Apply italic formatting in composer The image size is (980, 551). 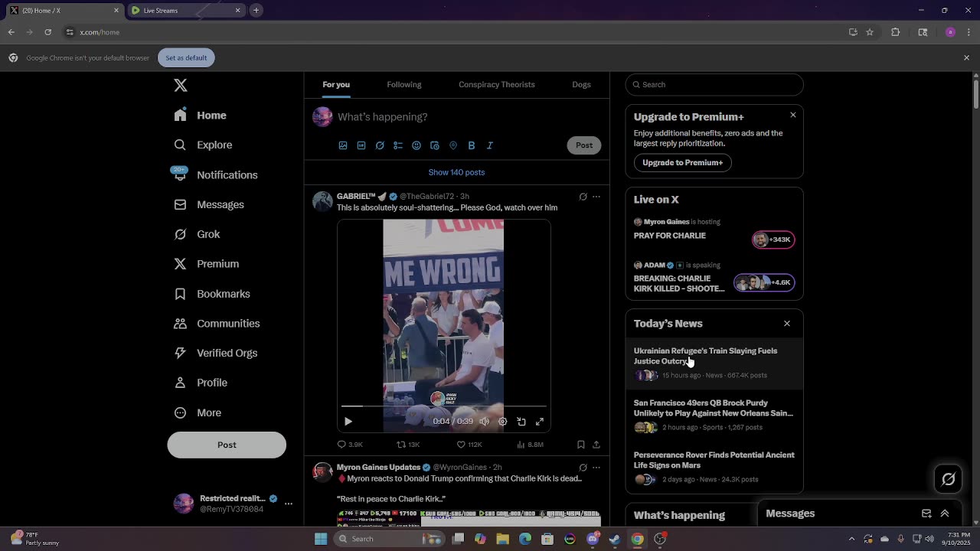click(490, 145)
